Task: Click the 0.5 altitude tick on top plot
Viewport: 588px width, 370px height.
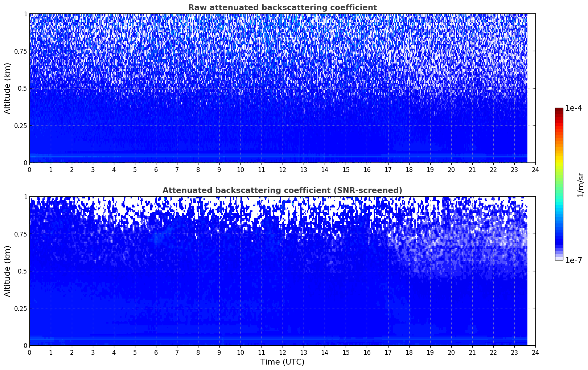Action: (22, 89)
